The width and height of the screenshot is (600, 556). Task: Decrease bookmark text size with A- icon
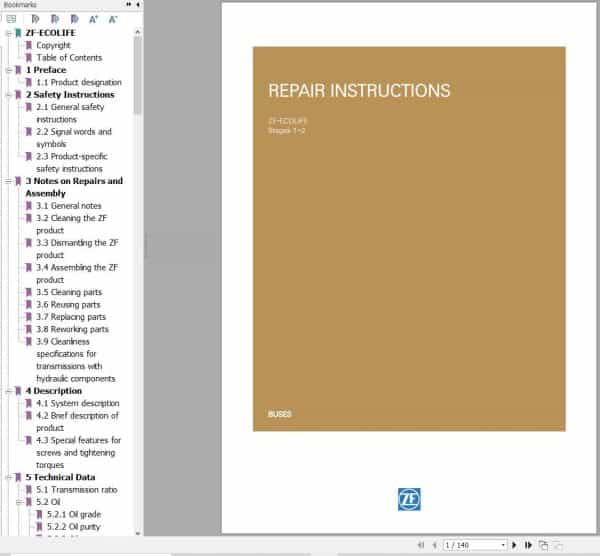(113, 19)
